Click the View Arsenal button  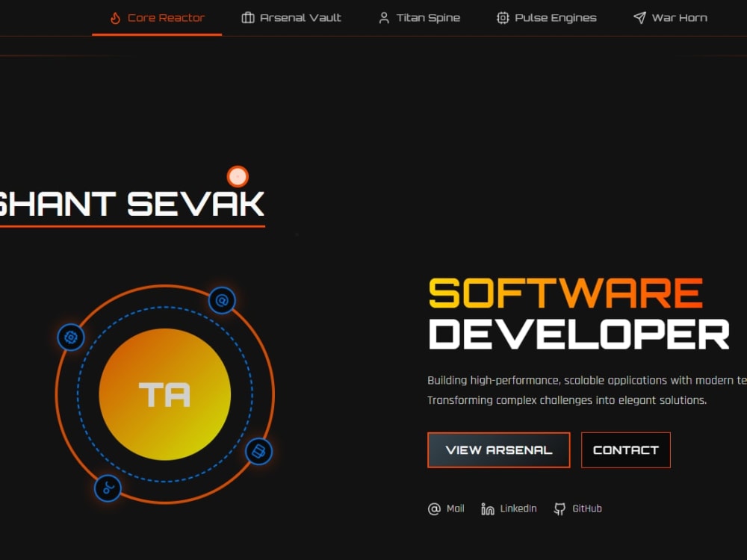tap(499, 450)
